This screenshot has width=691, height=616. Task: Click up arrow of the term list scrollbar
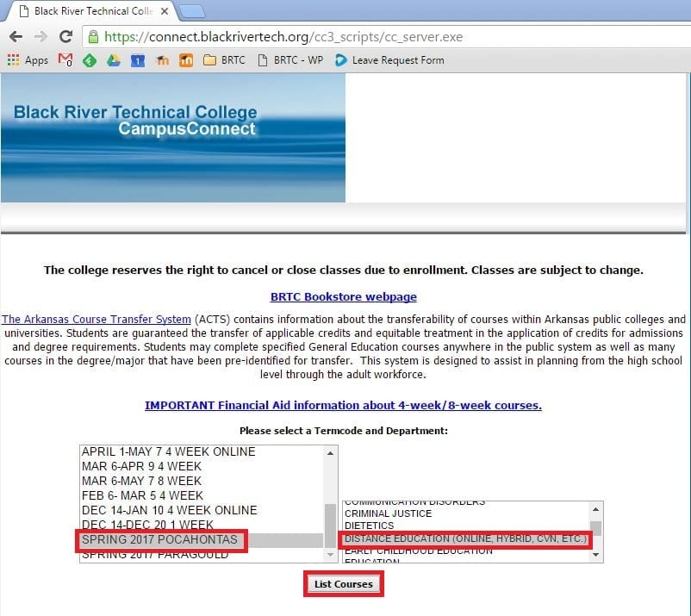(x=331, y=453)
